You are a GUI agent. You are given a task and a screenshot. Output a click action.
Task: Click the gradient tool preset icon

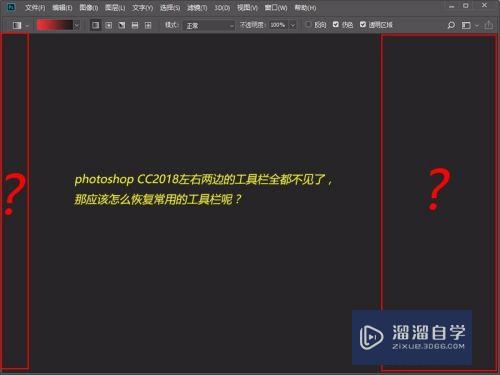[17, 25]
